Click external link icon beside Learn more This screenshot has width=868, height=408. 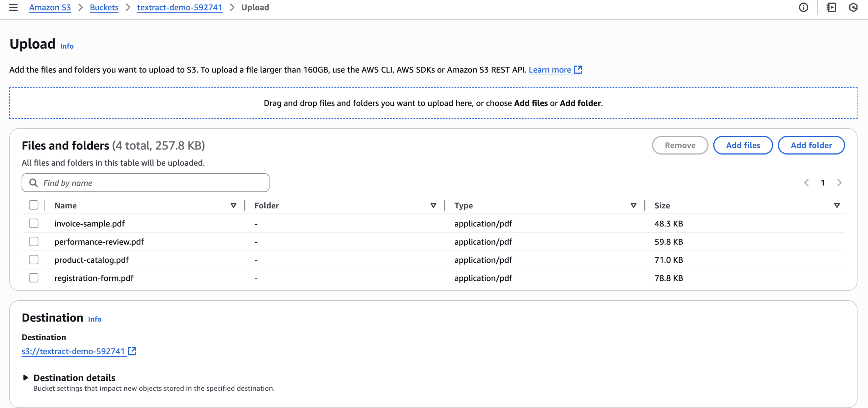578,69
